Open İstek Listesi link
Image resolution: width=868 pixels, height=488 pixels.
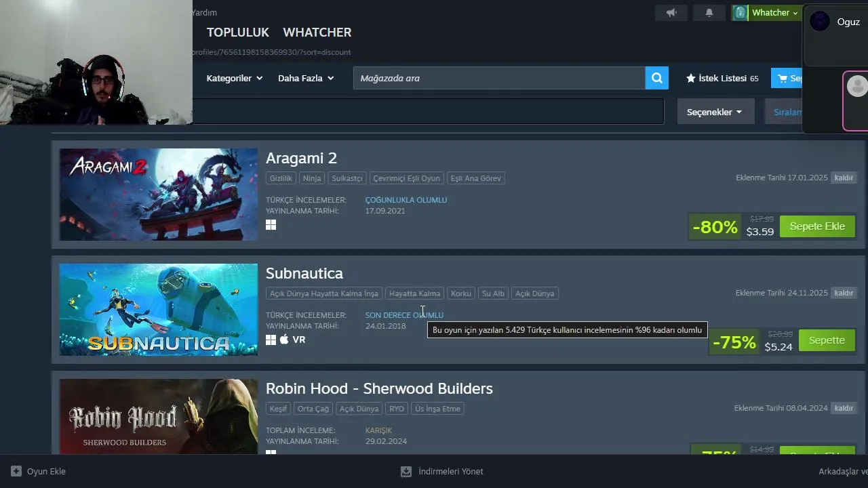tap(722, 78)
